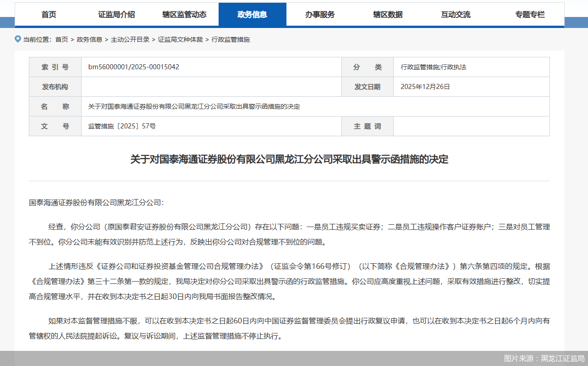
Task: Open the 办事服务 navigation item
Action: tap(320, 14)
